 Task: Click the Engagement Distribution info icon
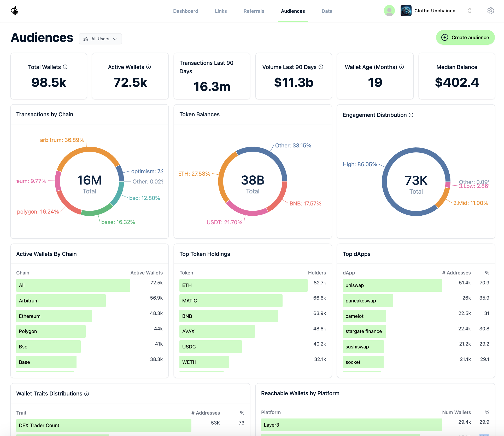tap(411, 115)
